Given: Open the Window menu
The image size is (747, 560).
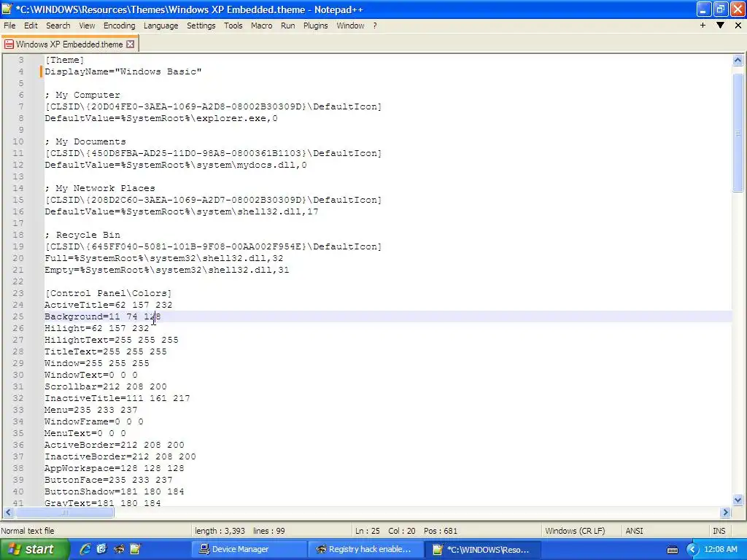Looking at the screenshot, I should (350, 26).
